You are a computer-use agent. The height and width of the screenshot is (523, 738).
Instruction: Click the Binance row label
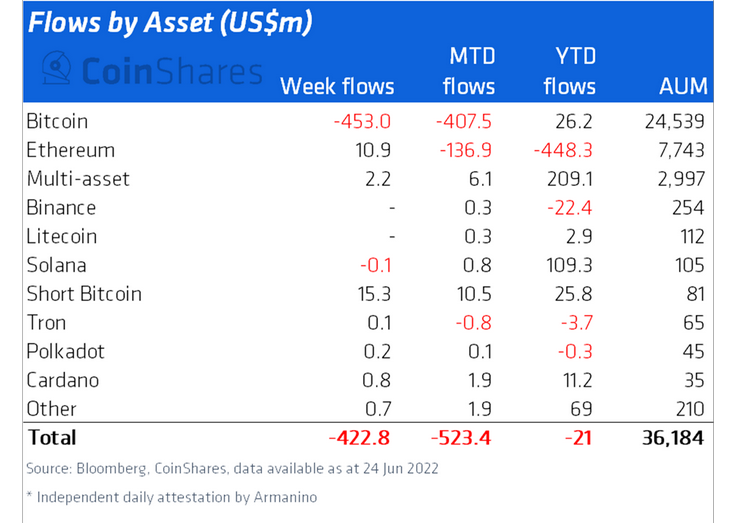coord(63,208)
